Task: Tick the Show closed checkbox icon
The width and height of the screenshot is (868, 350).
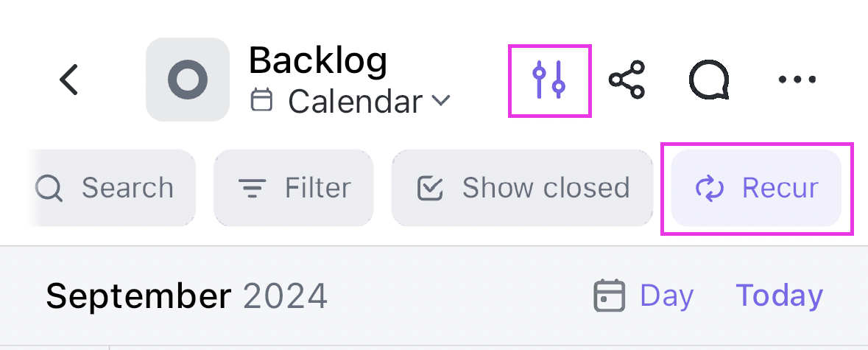Action: click(x=429, y=189)
